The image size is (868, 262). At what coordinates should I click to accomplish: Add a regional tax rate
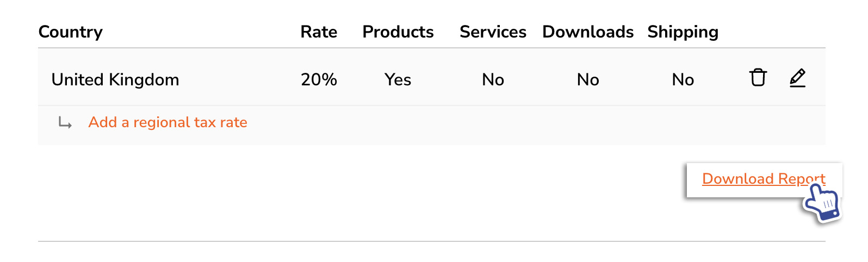(168, 122)
